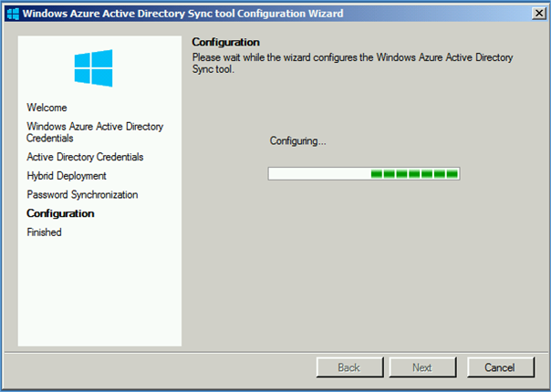Select the Active Directory Credentials step
Image resolution: width=551 pixels, height=392 pixels.
point(85,157)
